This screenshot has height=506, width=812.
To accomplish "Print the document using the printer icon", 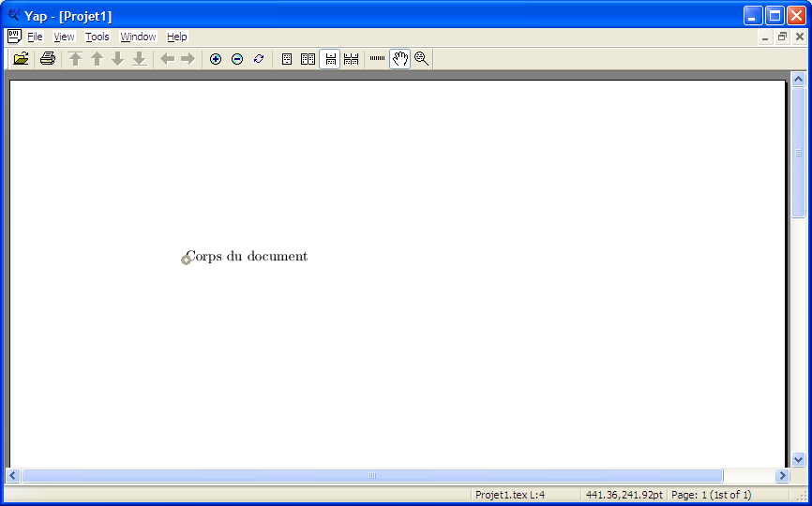I will click(x=48, y=59).
